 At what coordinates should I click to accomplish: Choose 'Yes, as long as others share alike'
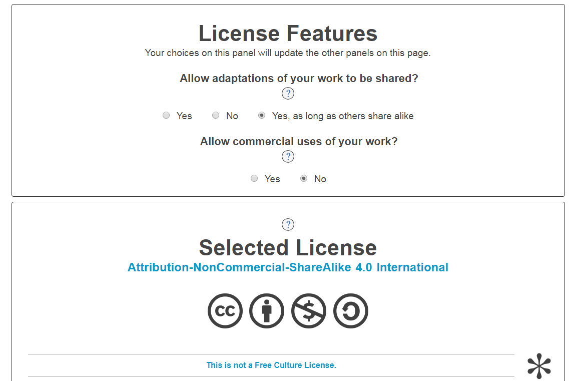point(262,116)
